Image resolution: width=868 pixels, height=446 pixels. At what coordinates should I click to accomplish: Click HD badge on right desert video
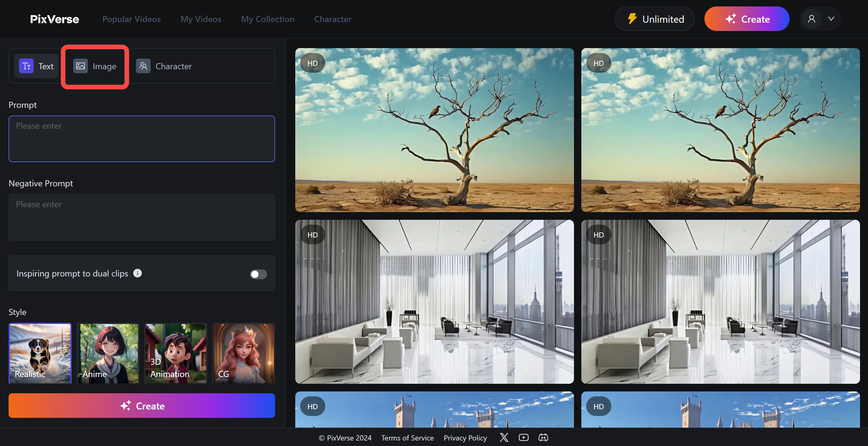pyautogui.click(x=599, y=63)
